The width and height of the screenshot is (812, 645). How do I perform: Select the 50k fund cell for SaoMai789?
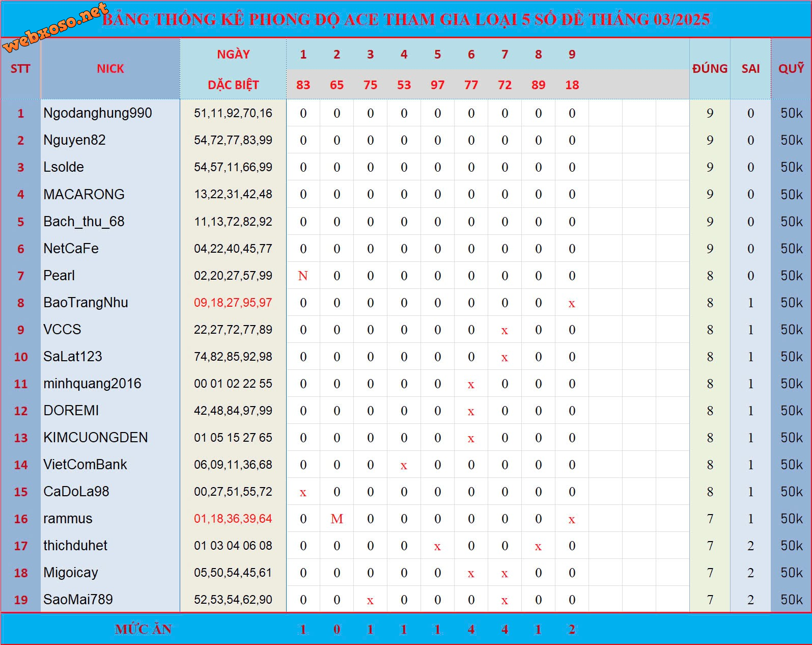[x=792, y=600]
